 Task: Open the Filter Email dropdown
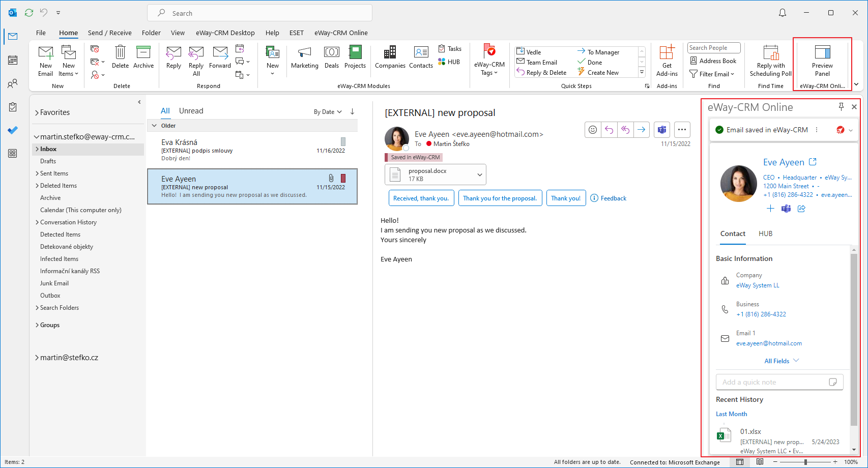tap(712, 74)
